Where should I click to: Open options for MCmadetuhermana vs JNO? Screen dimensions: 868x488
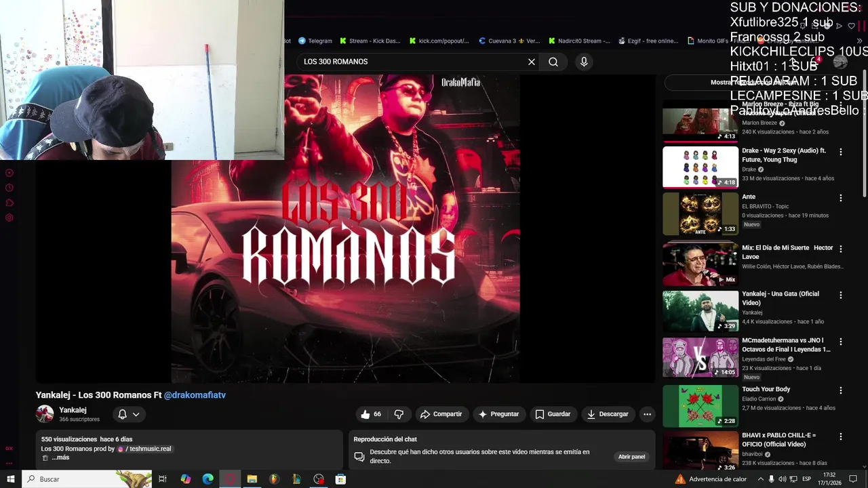point(841,342)
